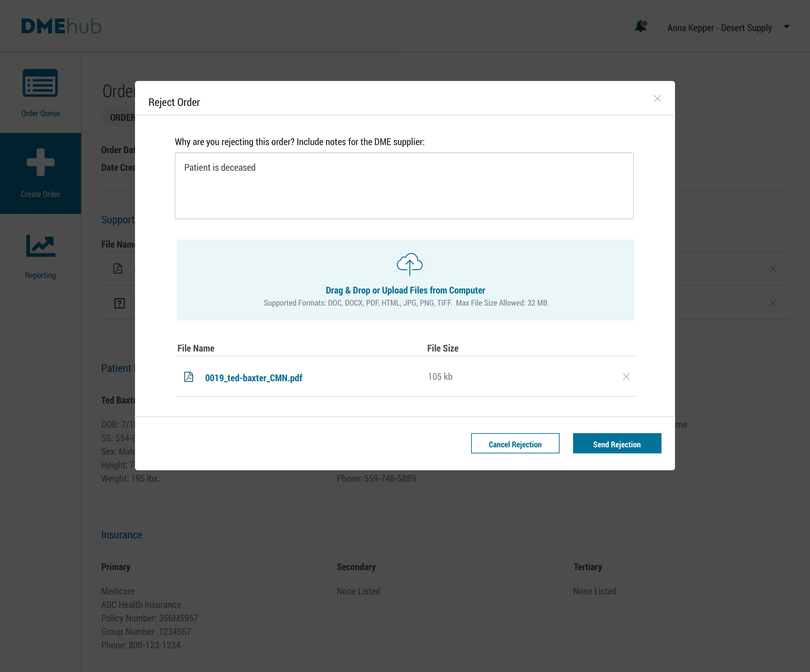Click the Create Order plus icon
This screenshot has width=810, height=672.
(40, 162)
